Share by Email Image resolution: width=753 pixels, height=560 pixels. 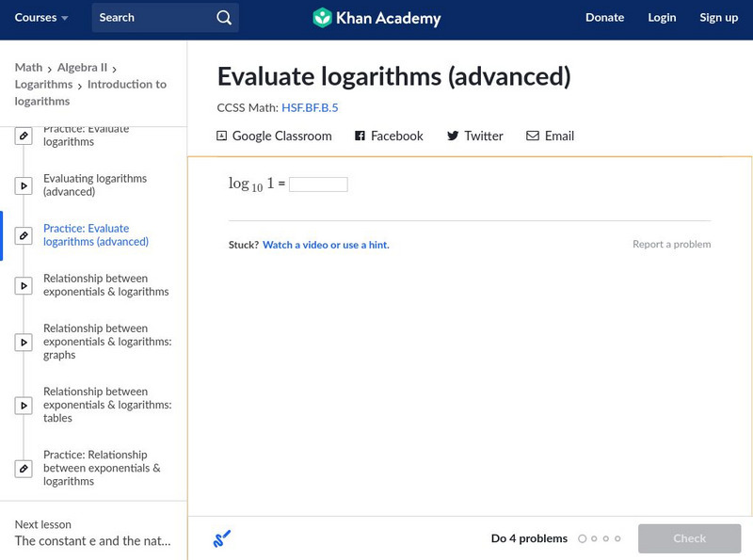pos(550,136)
